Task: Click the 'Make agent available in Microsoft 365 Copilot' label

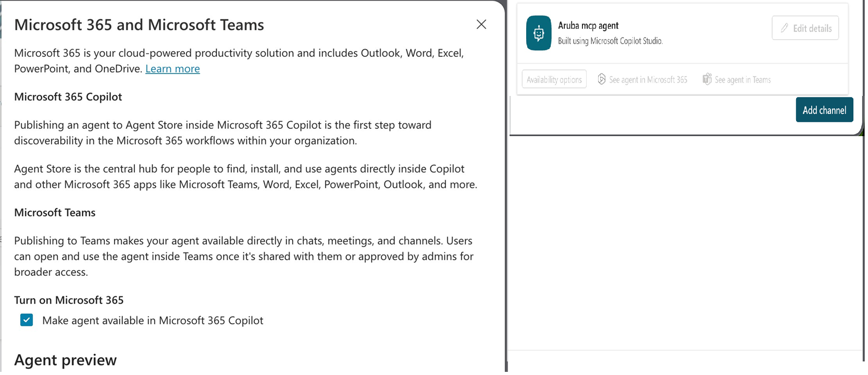Action: [x=153, y=321]
